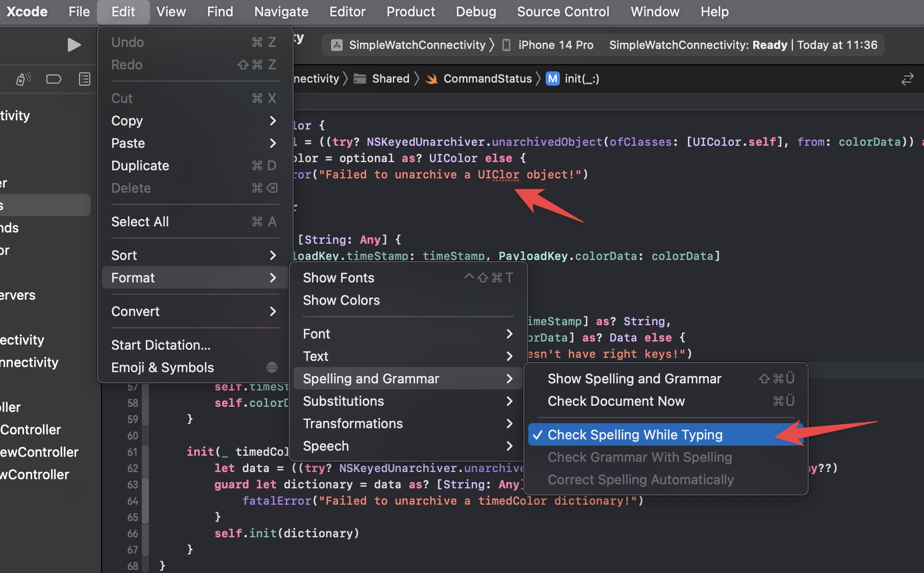Click the globe icon beside Emoji & Symbols

click(x=272, y=367)
